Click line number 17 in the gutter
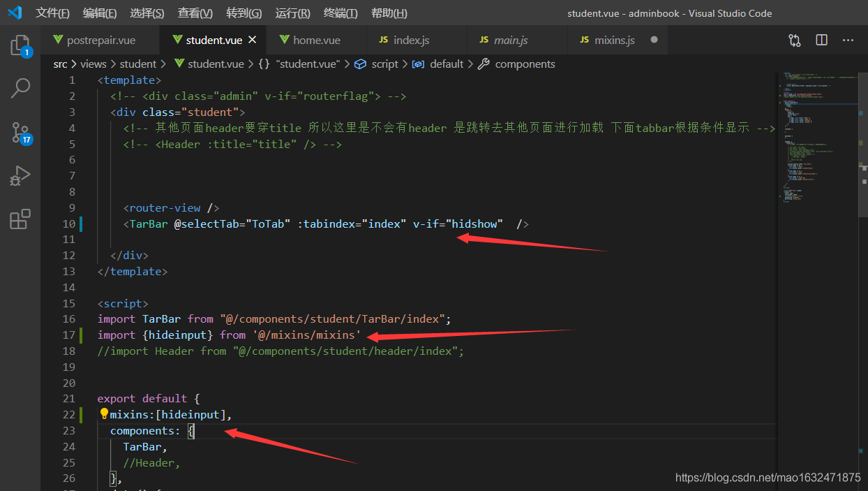This screenshot has width=868, height=491. point(68,335)
